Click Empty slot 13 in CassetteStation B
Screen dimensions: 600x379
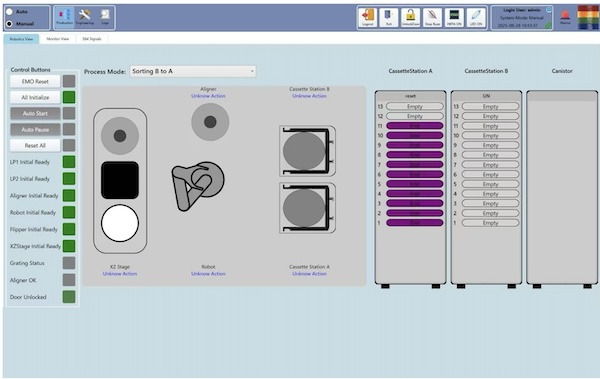click(x=491, y=106)
